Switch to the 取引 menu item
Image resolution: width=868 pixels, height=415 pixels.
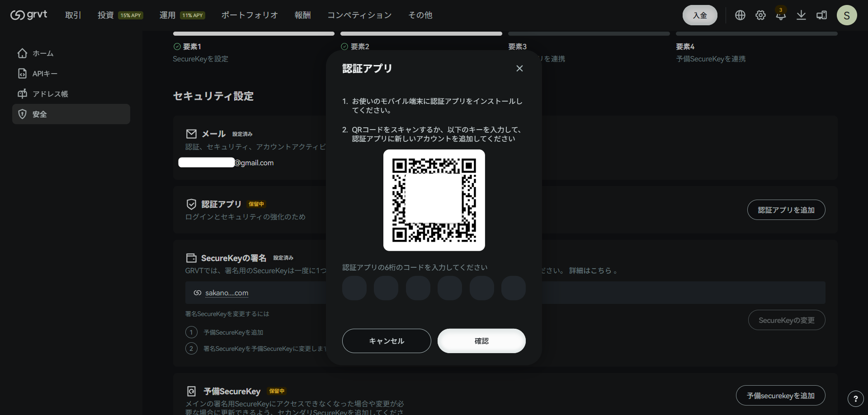click(x=73, y=15)
